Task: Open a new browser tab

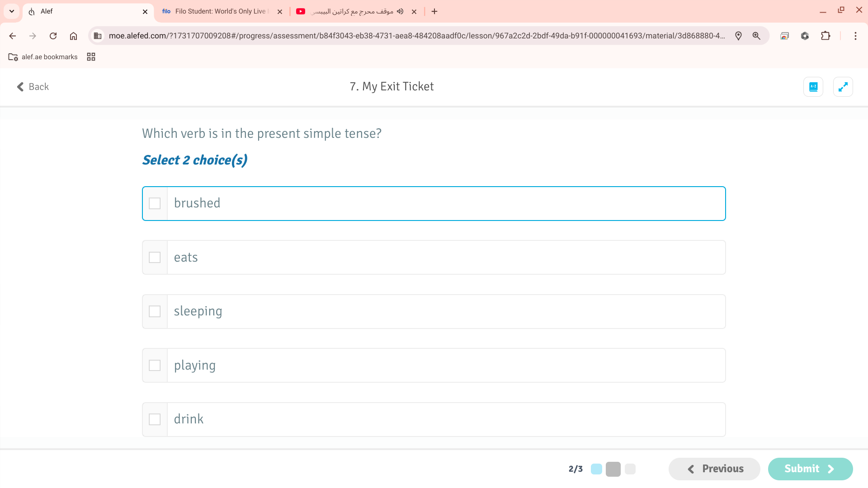Action: pos(434,11)
